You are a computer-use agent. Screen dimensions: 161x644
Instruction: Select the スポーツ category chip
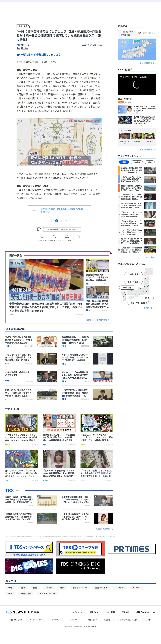click(x=136, y=587)
